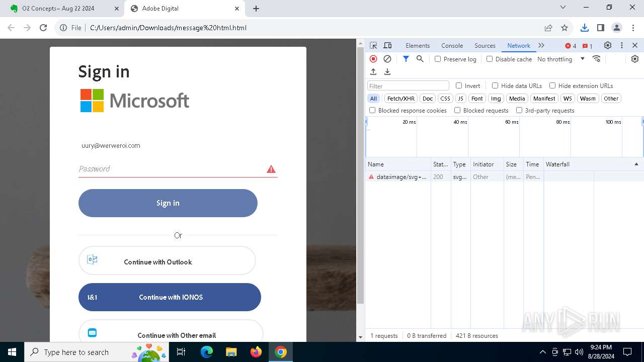Enable Disable cache checkbox

490,59
